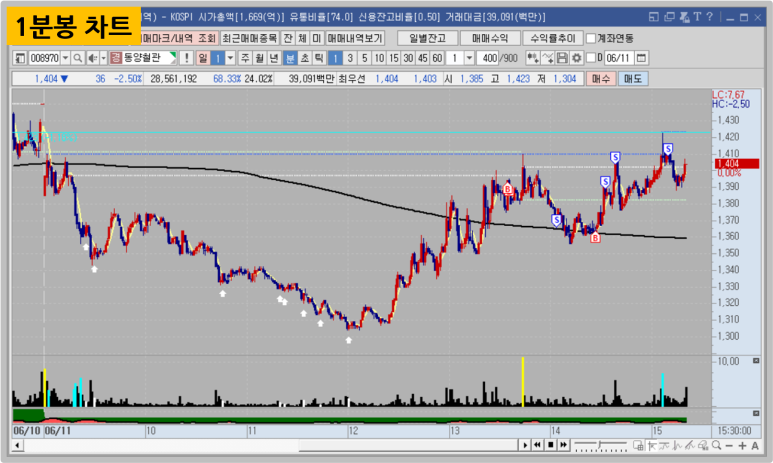Open the 최근매매종목 tab
This screenshot has height=463, width=773.
tap(249, 37)
